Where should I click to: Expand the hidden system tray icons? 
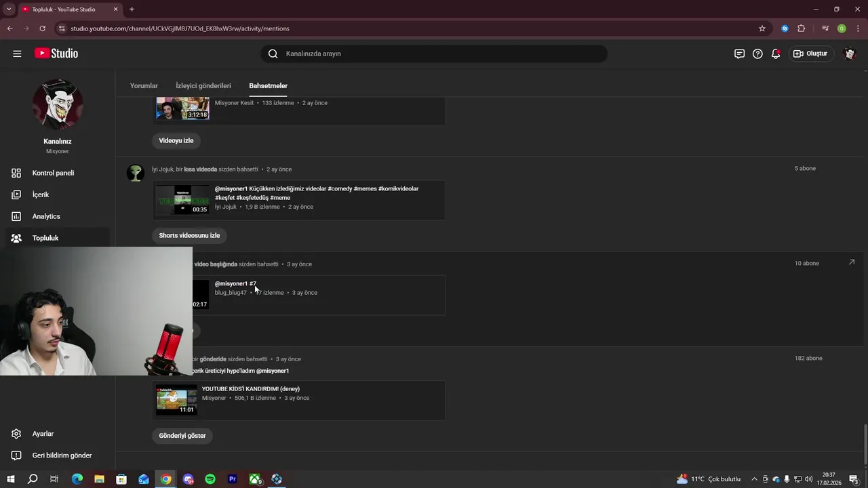[x=754, y=479]
